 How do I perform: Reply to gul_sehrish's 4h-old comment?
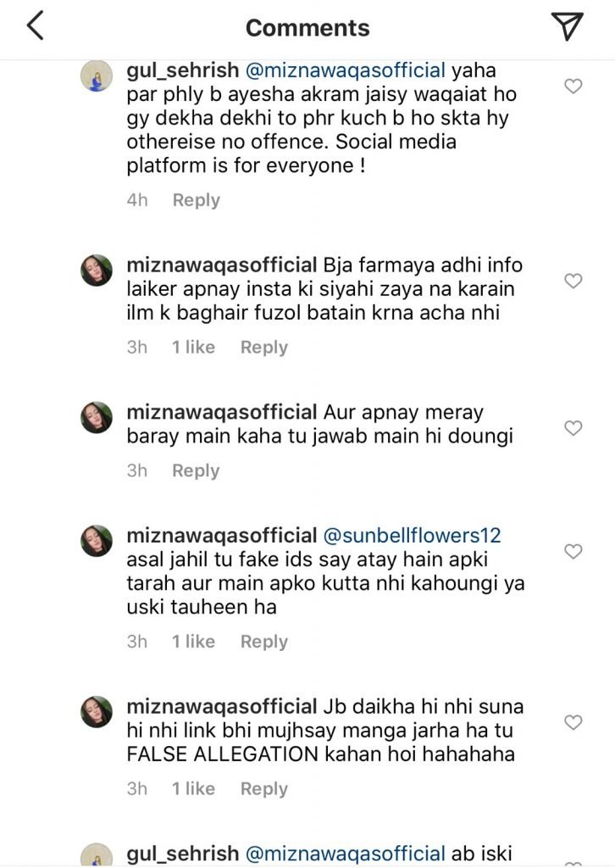tap(196, 200)
